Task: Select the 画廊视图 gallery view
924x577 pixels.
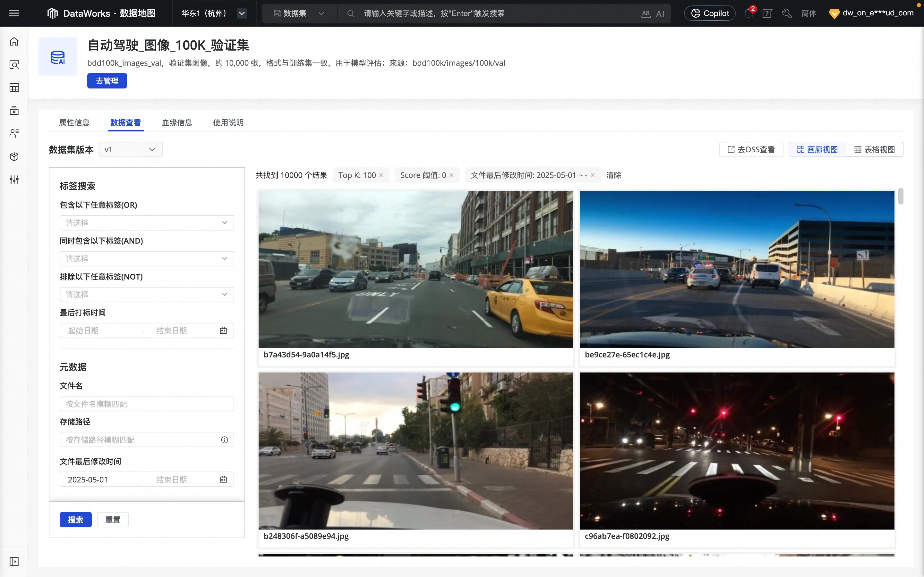Action: (x=817, y=150)
